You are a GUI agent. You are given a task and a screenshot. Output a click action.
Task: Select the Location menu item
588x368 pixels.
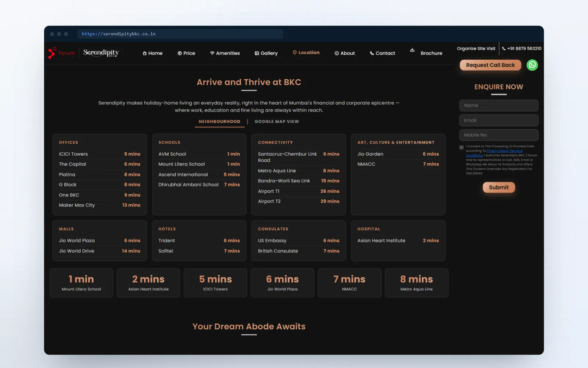click(306, 53)
